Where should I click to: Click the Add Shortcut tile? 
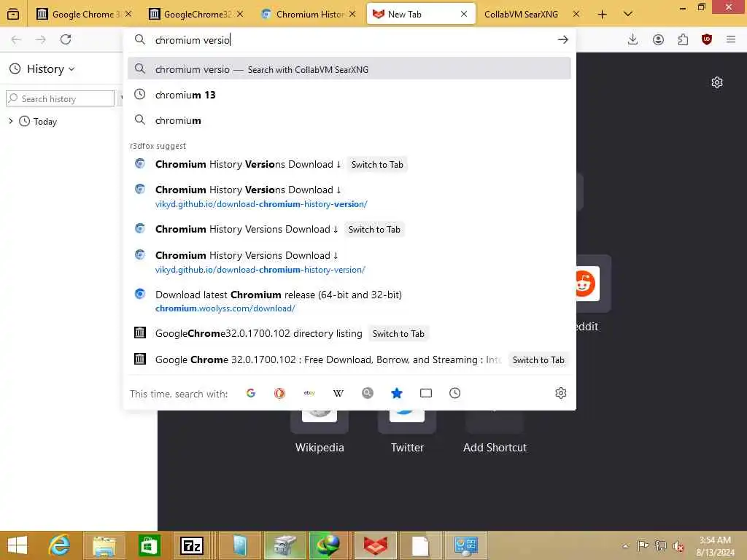pos(495,431)
